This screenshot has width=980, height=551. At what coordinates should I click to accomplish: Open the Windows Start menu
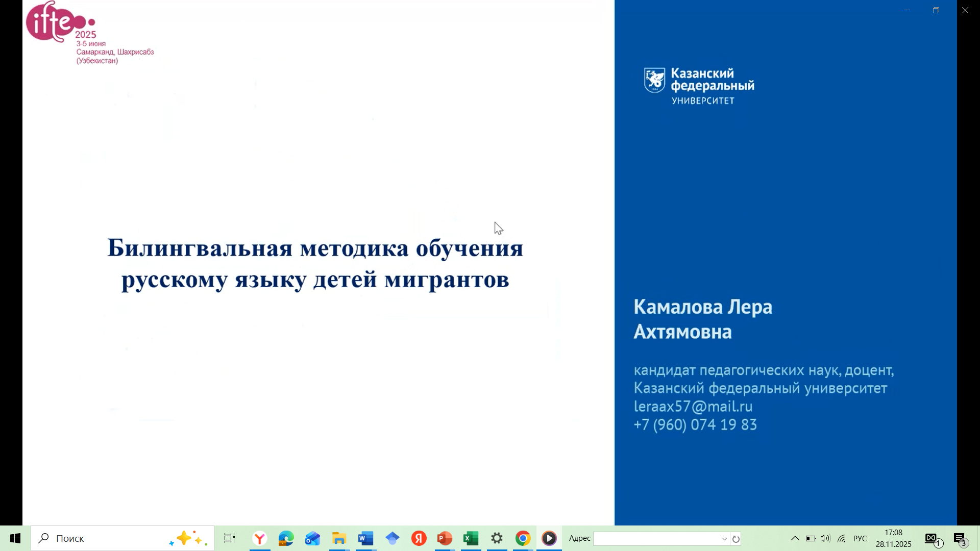pyautogui.click(x=15, y=538)
